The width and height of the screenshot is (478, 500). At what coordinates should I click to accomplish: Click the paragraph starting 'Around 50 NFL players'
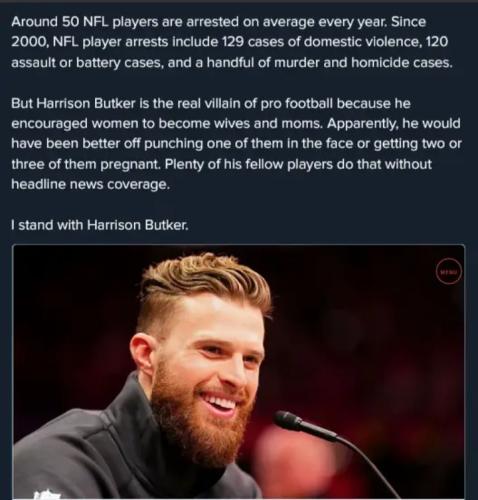coord(232,42)
